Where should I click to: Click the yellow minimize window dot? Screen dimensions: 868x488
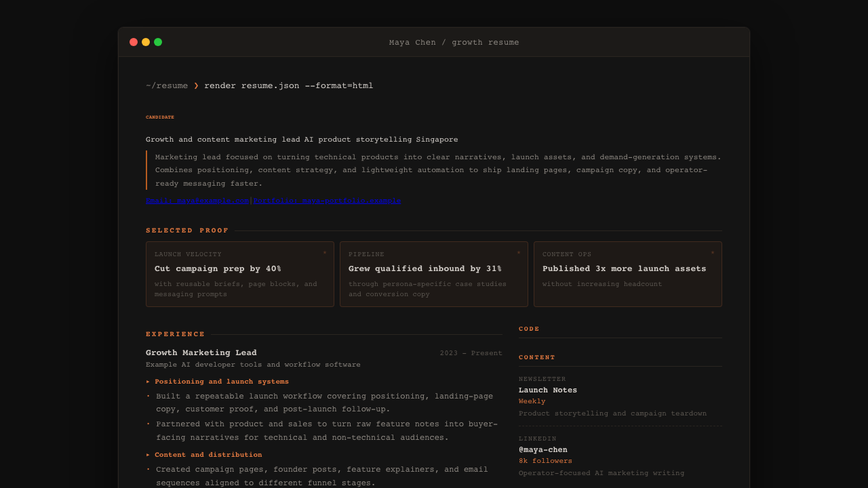click(146, 42)
